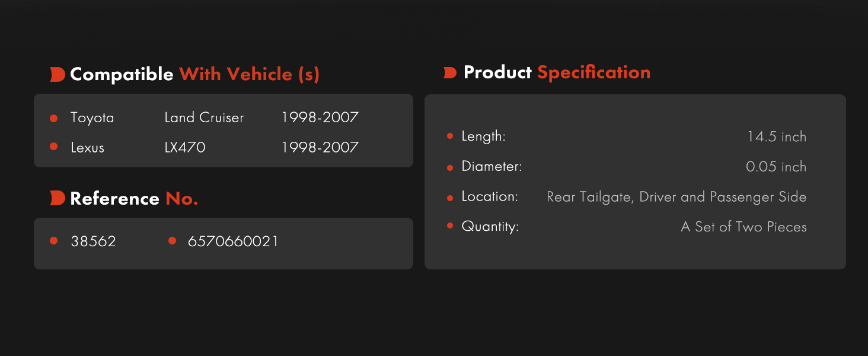Click the Product Specification heading

click(x=557, y=72)
